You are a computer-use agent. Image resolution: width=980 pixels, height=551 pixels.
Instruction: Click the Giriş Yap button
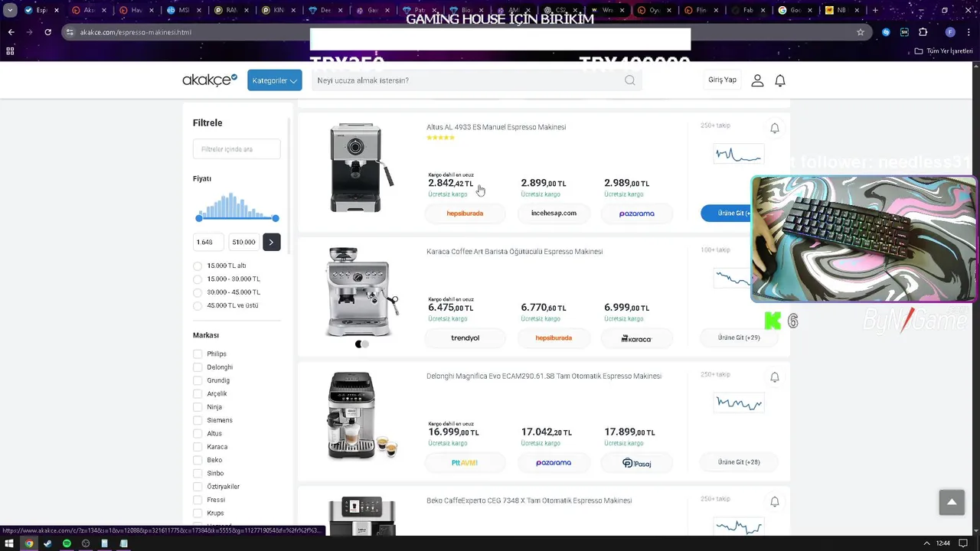pos(722,80)
